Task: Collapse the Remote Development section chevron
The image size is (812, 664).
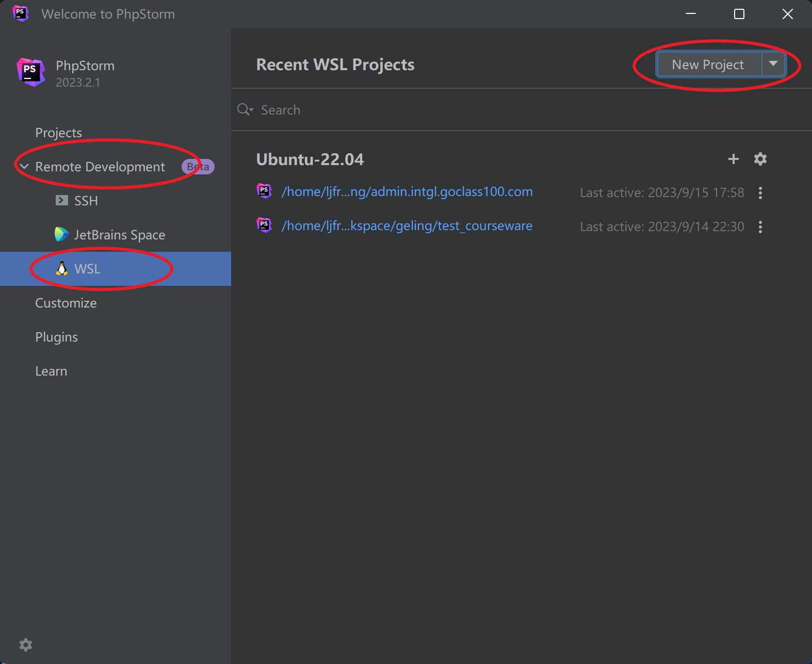Action: coord(24,166)
